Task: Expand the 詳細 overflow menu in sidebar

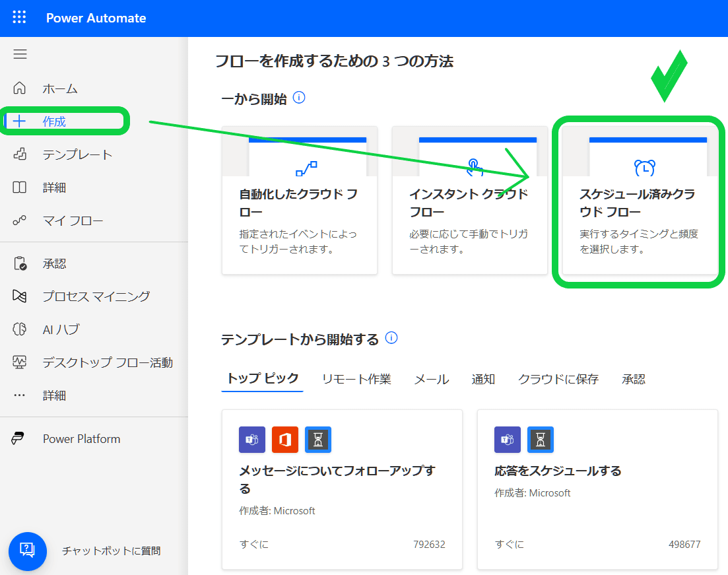Action: coord(20,395)
